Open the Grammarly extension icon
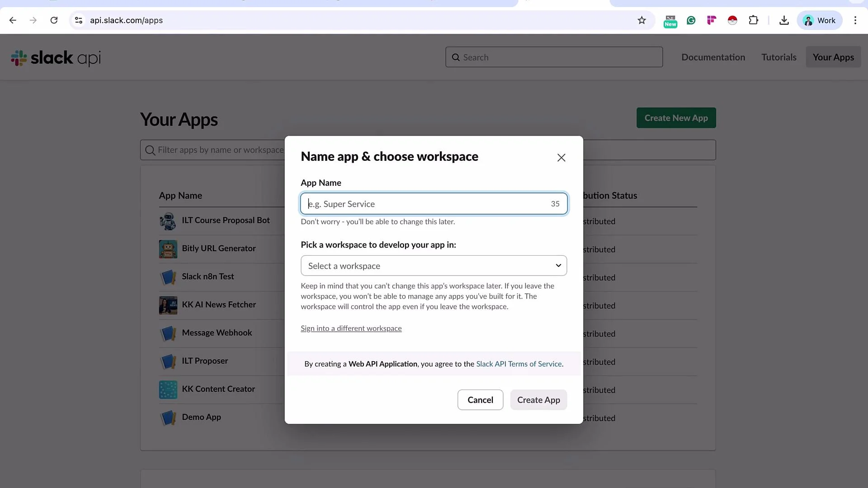Image resolution: width=868 pixels, height=488 pixels. point(691,20)
